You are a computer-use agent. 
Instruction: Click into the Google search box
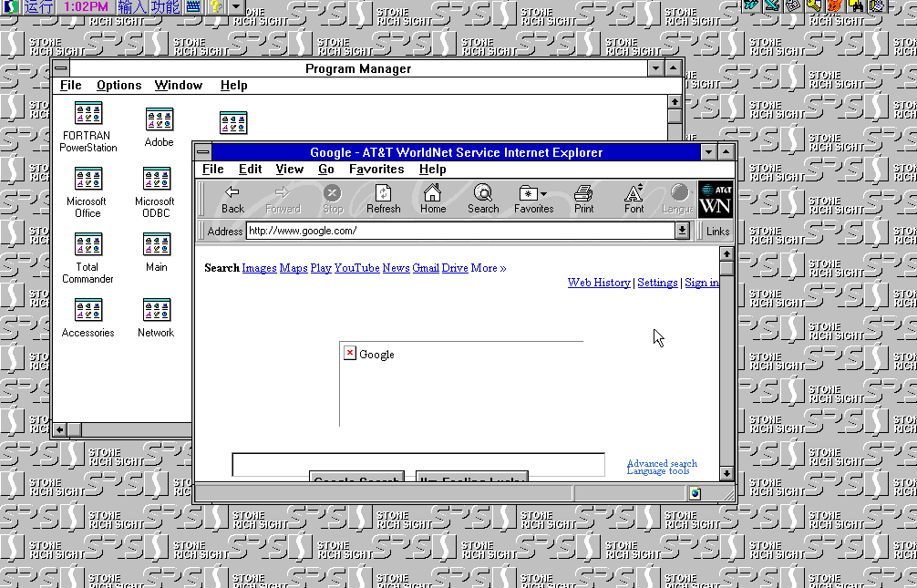[418, 465]
